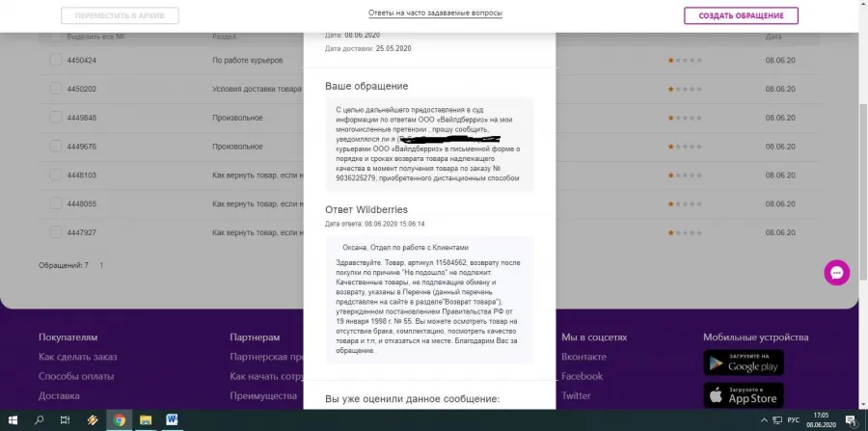Tick checkbox for request 4450202
This screenshot has height=431, width=868.
pos(55,89)
